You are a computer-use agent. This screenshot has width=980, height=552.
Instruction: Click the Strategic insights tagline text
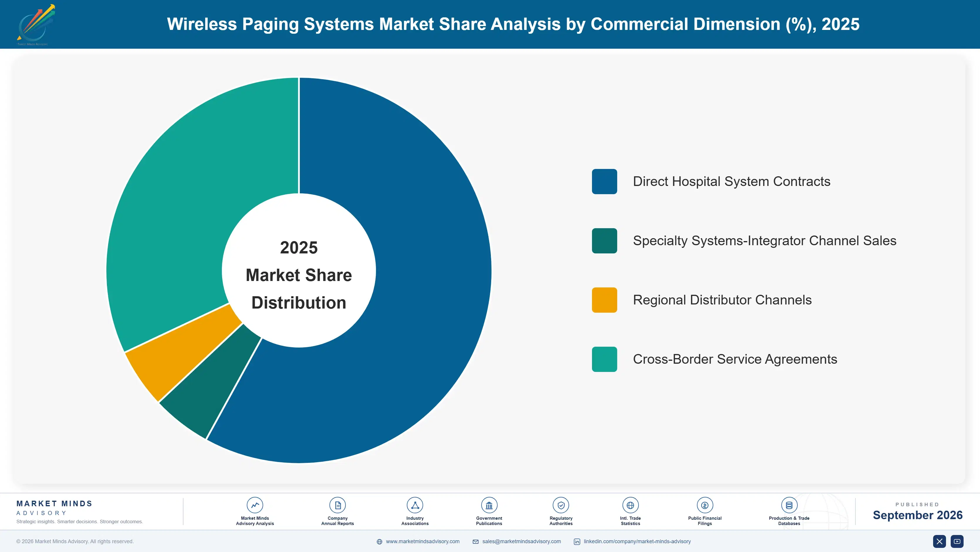pos(79,521)
